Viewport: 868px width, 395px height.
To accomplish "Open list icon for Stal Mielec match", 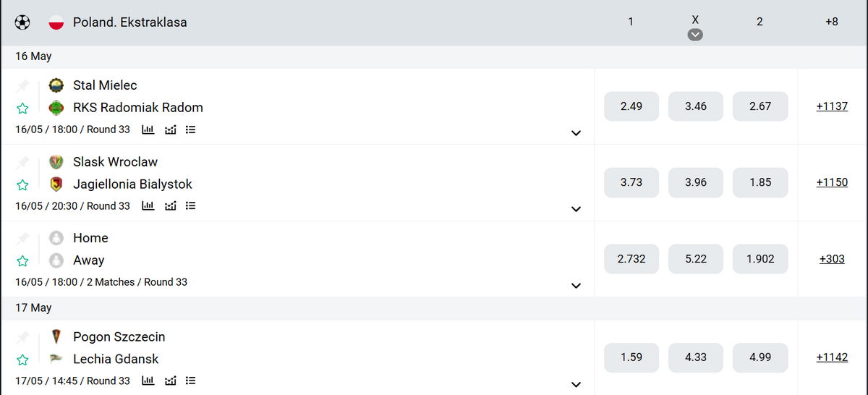I will coord(191,129).
